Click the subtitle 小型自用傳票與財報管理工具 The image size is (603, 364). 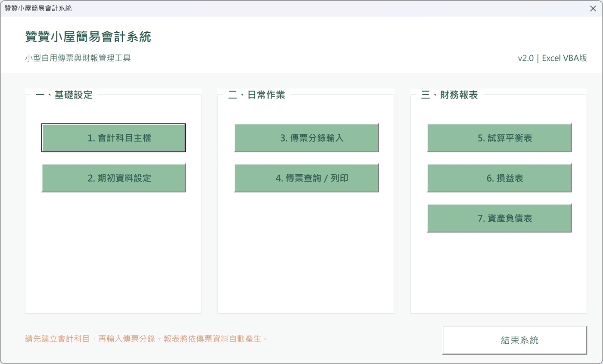click(78, 58)
